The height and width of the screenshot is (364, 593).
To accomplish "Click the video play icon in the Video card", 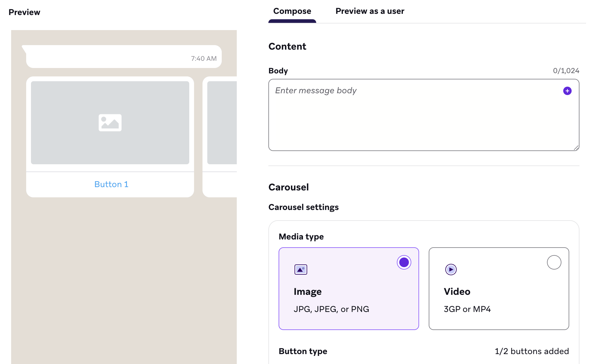I will coord(450,270).
